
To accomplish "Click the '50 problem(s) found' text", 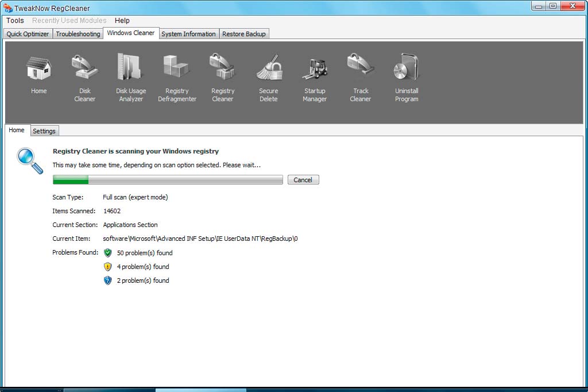I will click(145, 253).
